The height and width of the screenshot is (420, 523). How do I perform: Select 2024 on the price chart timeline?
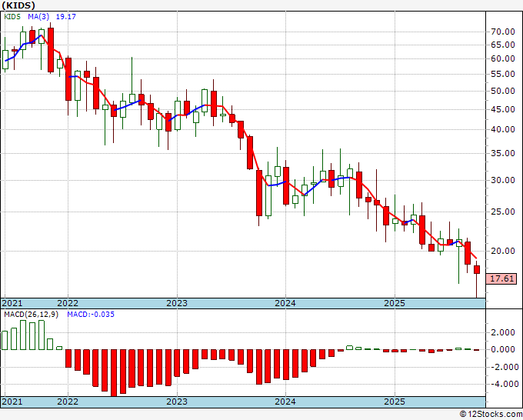point(285,303)
